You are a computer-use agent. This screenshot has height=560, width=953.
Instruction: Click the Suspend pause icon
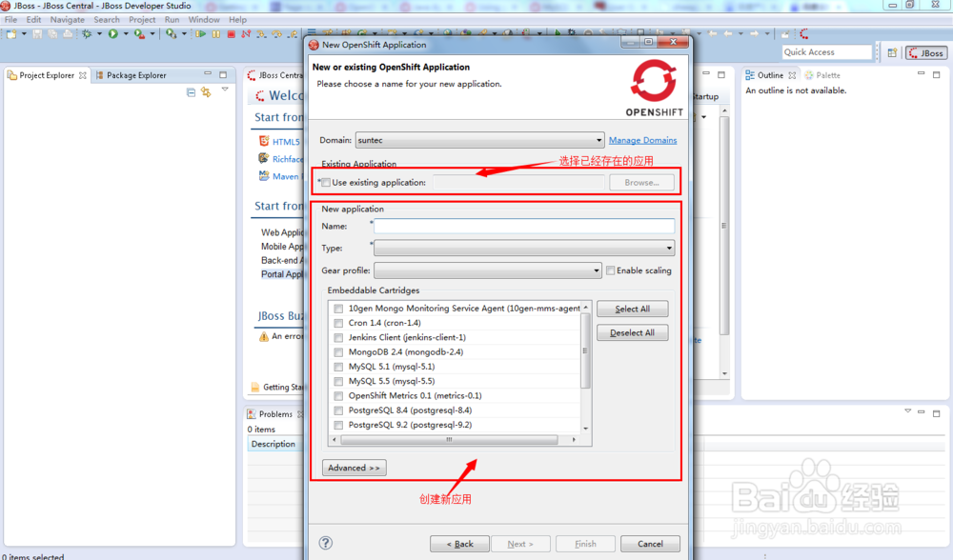(x=215, y=34)
